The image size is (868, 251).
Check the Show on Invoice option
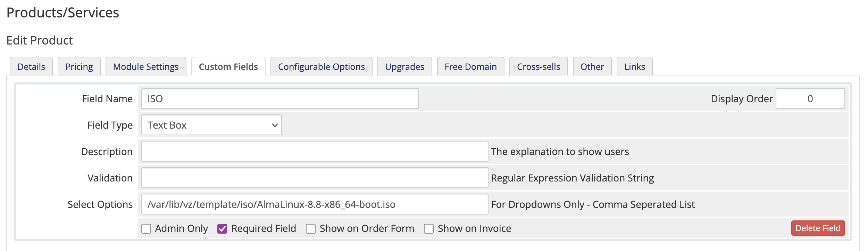click(x=429, y=228)
